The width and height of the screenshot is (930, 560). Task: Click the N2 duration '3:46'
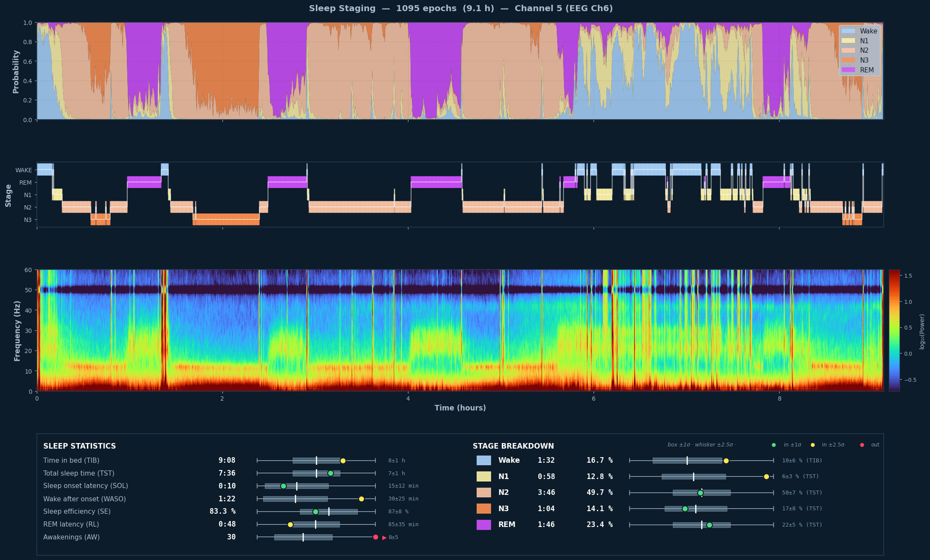[546, 492]
